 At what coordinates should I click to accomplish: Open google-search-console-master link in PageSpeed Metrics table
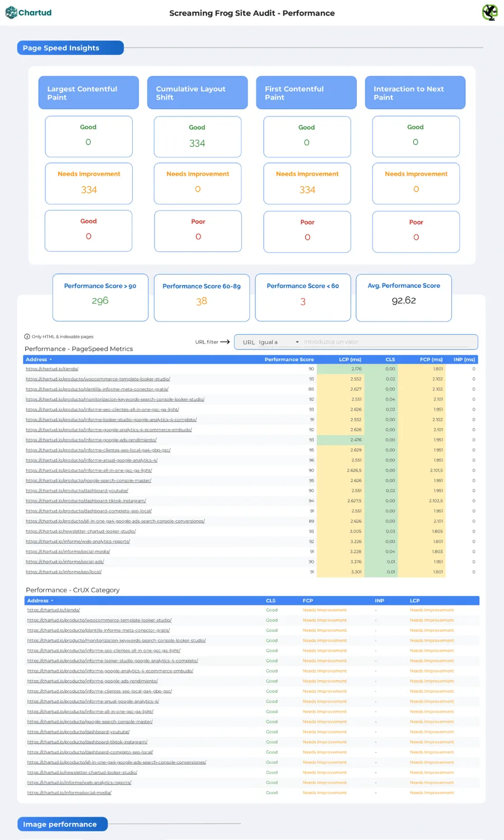click(88, 480)
